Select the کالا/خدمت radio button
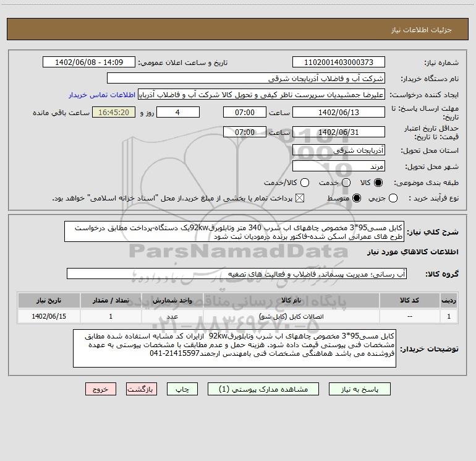Screen dimensions: 476x461 pyautogui.click(x=305, y=183)
